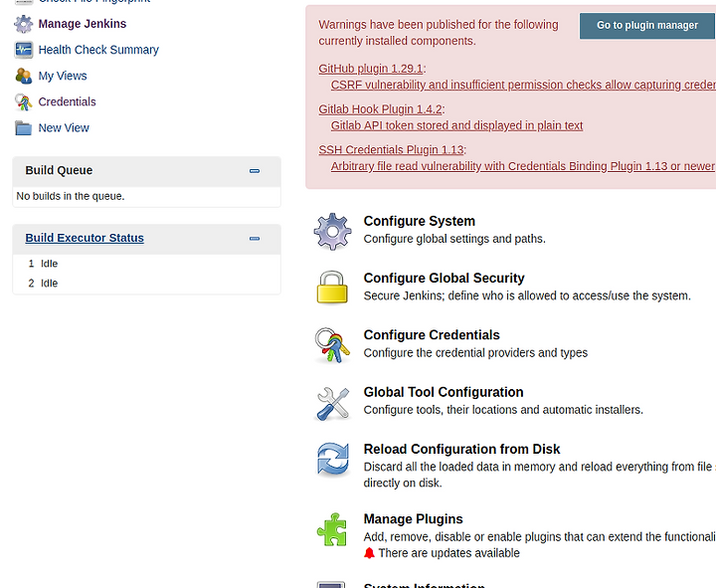The width and height of the screenshot is (716, 588).
Task: Select executor 1 Idle row
Action: (x=146, y=264)
